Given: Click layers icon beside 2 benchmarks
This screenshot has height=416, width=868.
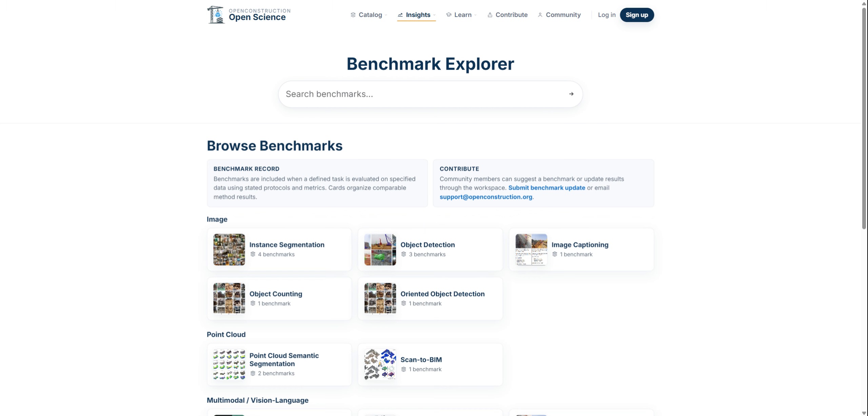Looking at the screenshot, I should [x=253, y=373].
